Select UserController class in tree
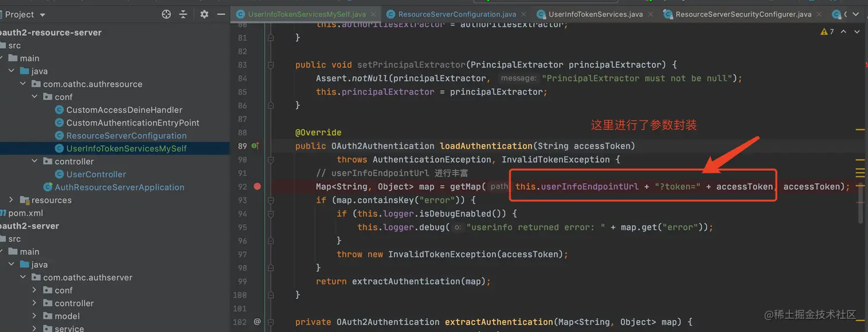The width and height of the screenshot is (868, 332). [96, 174]
